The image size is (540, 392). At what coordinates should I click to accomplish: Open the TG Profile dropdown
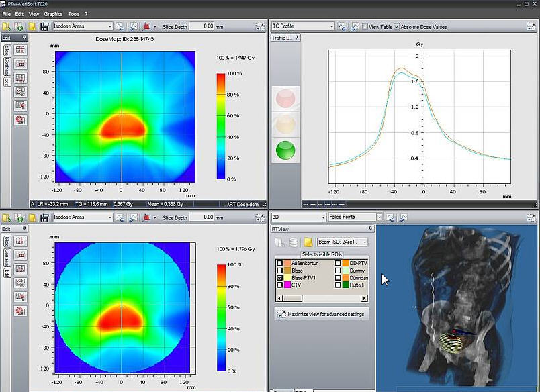click(303, 26)
